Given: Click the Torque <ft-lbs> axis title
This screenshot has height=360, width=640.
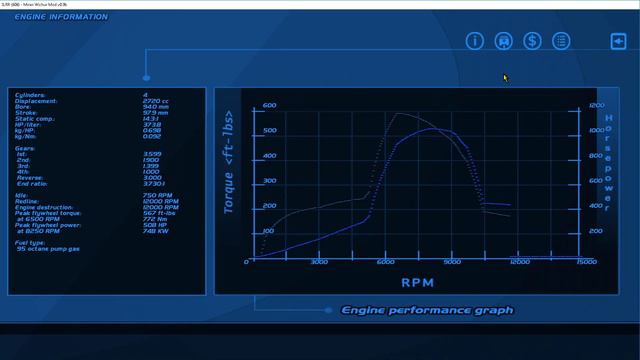Looking at the screenshot, I should (229, 162).
